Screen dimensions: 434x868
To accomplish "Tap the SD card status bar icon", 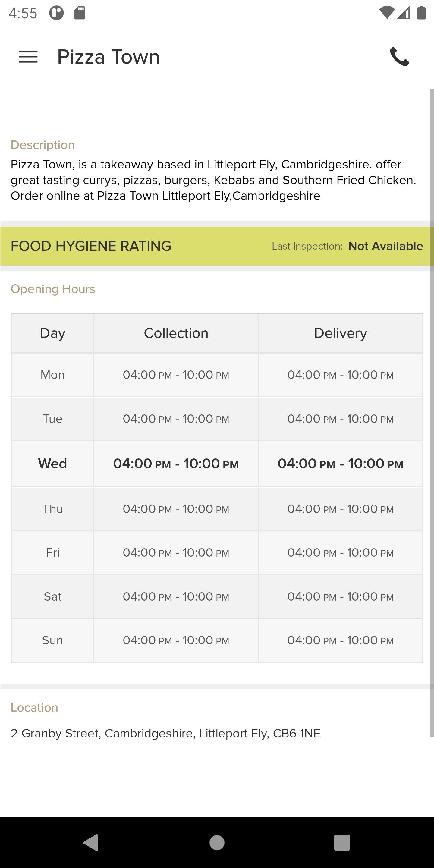I will tap(80, 13).
